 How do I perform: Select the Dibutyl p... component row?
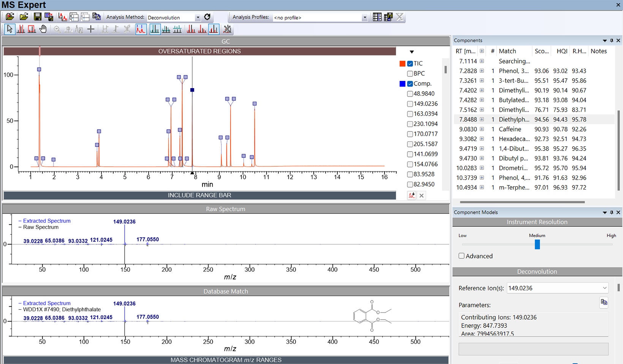click(513, 158)
